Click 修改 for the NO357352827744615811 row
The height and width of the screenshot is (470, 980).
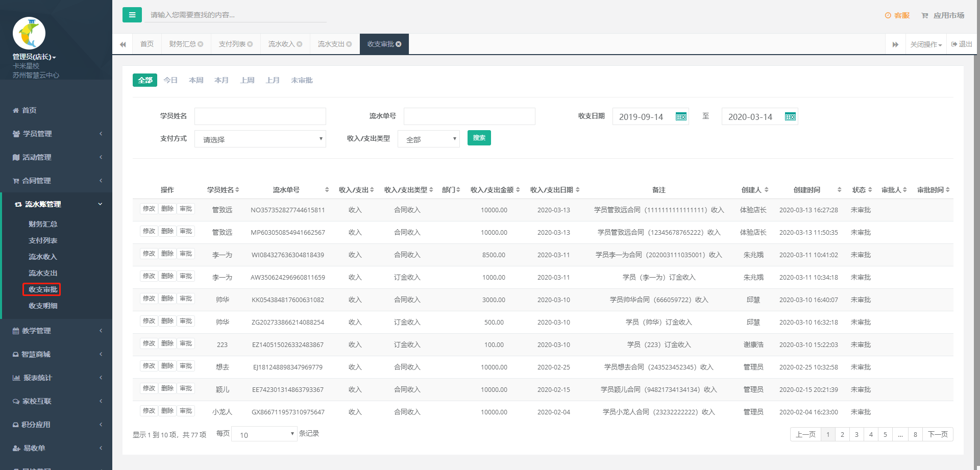click(149, 209)
